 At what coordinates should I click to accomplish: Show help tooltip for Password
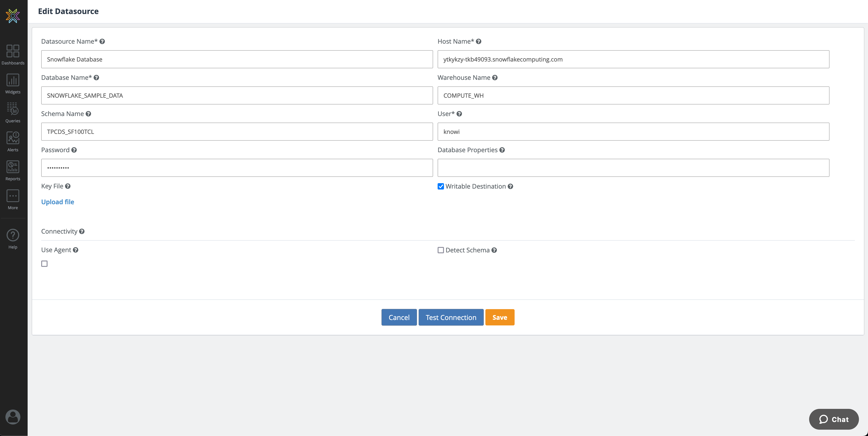pyautogui.click(x=74, y=150)
